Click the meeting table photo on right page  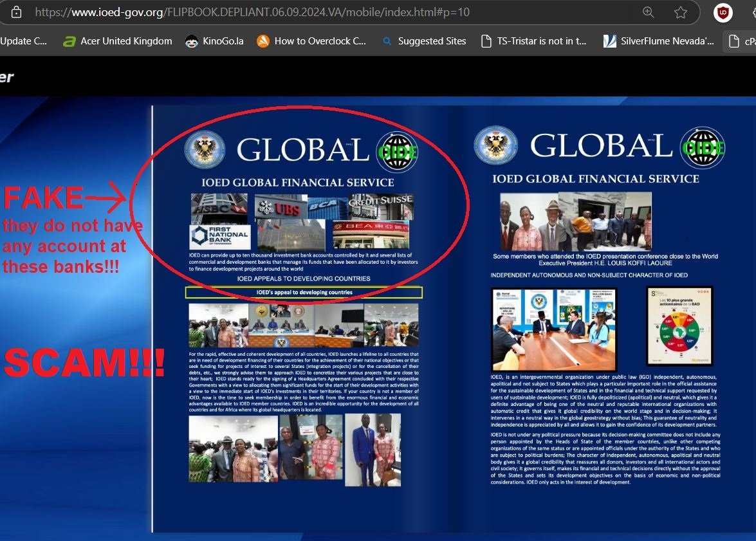(x=554, y=329)
